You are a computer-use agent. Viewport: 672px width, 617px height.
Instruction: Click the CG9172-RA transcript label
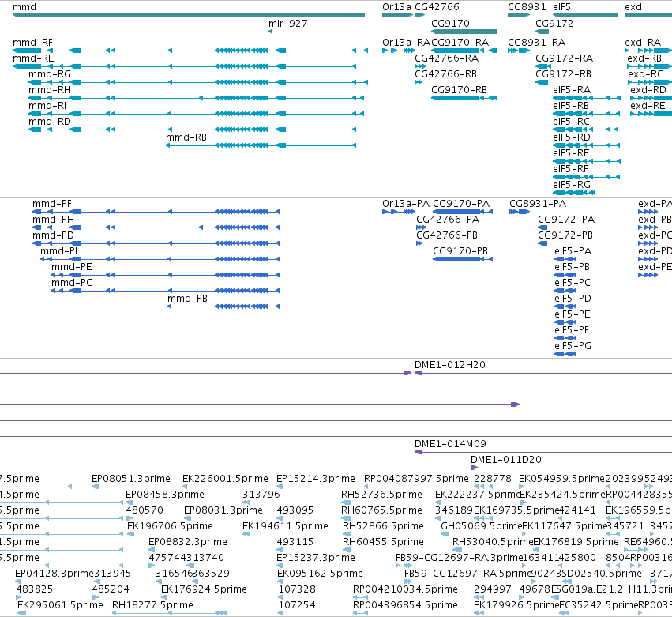[x=564, y=58]
